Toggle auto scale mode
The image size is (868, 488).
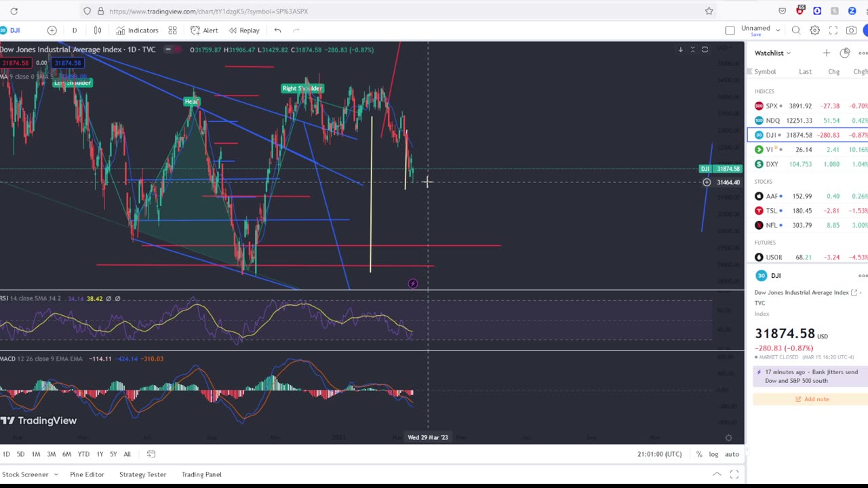click(x=732, y=454)
